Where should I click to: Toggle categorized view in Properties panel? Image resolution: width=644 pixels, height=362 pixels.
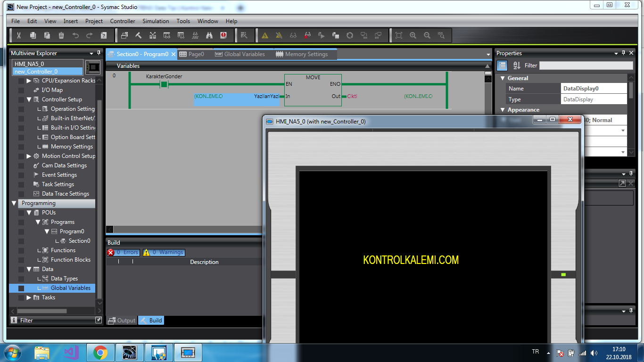pos(503,66)
